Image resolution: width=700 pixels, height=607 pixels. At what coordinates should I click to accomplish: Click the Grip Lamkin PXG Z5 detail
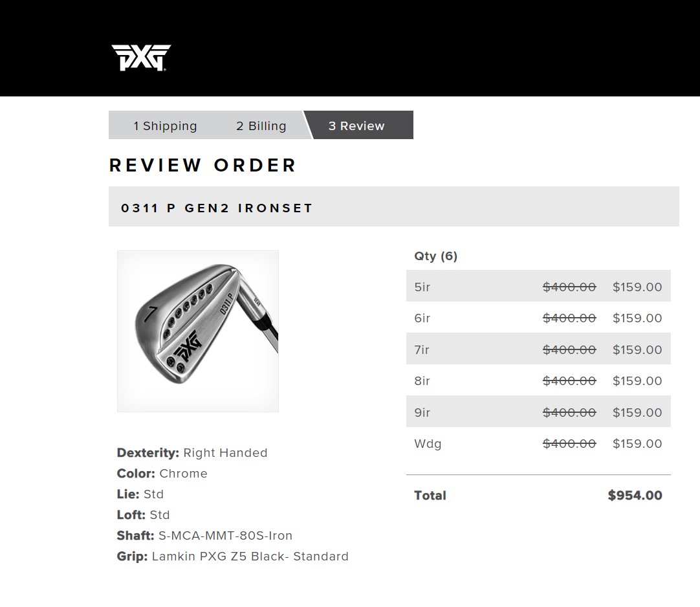[x=232, y=557]
